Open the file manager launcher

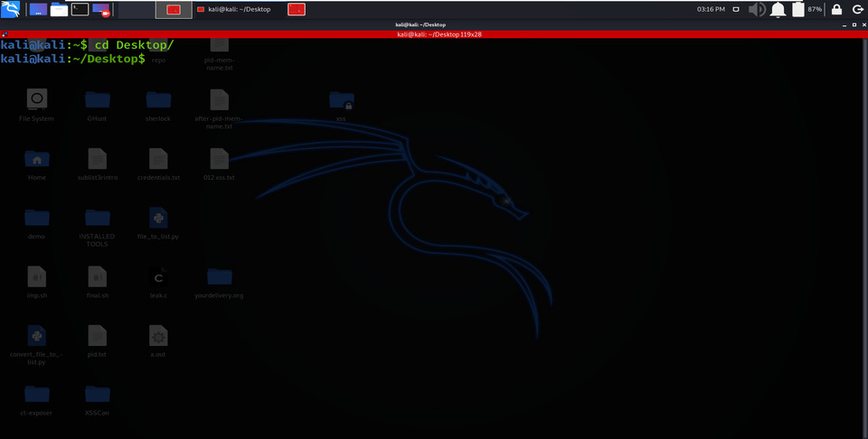60,9
